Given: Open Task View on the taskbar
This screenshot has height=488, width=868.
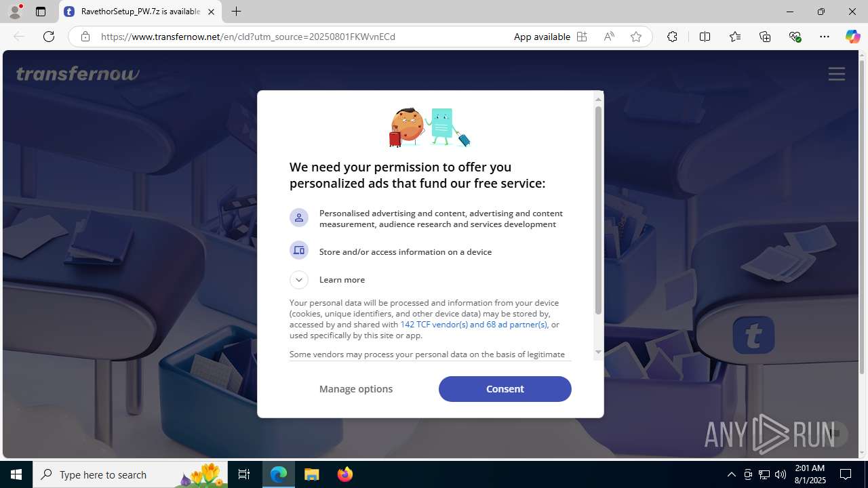Looking at the screenshot, I should point(244,474).
